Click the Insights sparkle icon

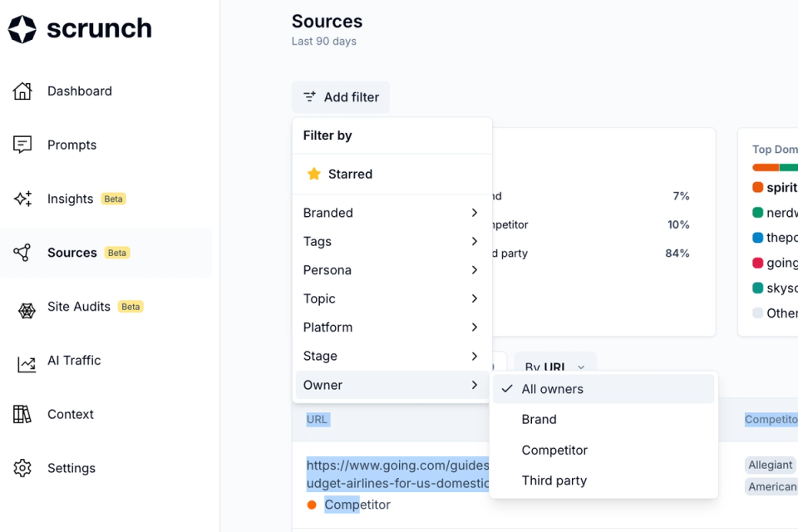(x=22, y=199)
